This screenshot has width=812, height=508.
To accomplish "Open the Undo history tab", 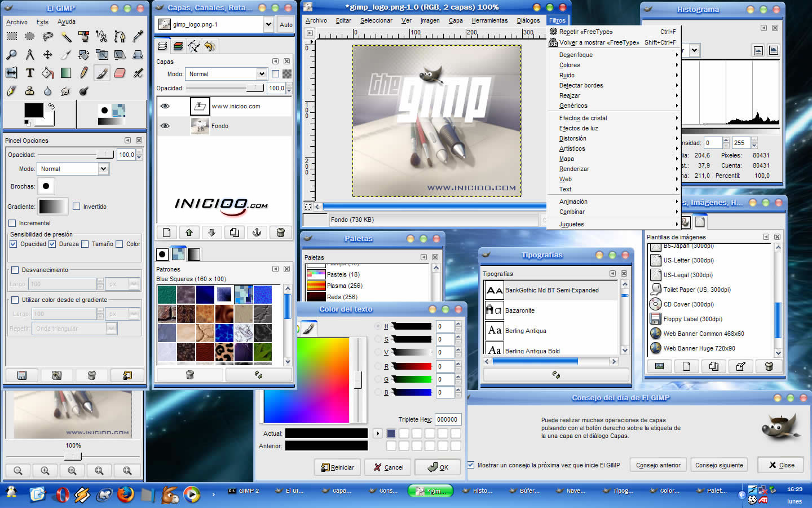I will pos(210,46).
